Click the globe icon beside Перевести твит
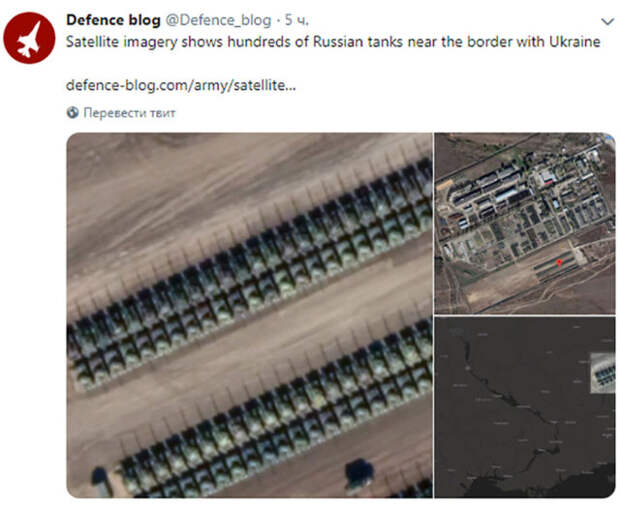The image size is (620, 506). tap(73, 113)
